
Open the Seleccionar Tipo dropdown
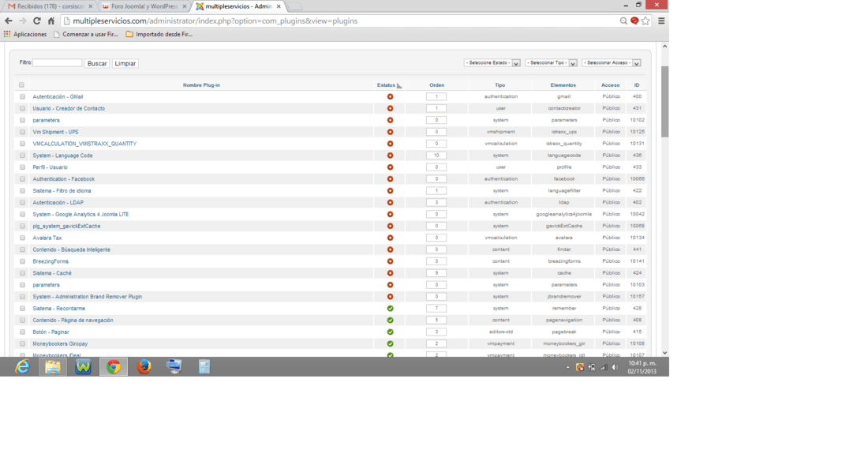pos(552,63)
